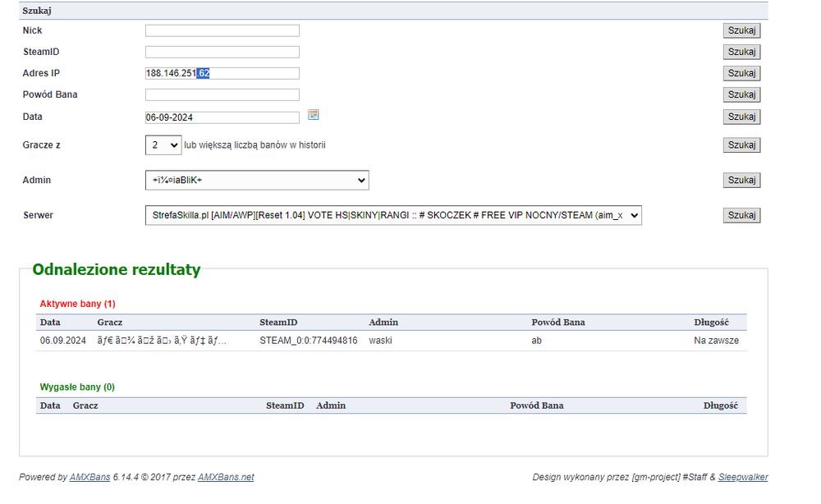Click Szukaj button for SteamID row
Viewport: 821px width, 504px height.
[x=741, y=52]
